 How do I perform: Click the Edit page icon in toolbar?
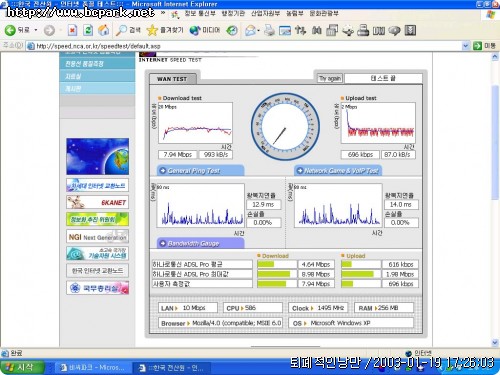point(285,30)
